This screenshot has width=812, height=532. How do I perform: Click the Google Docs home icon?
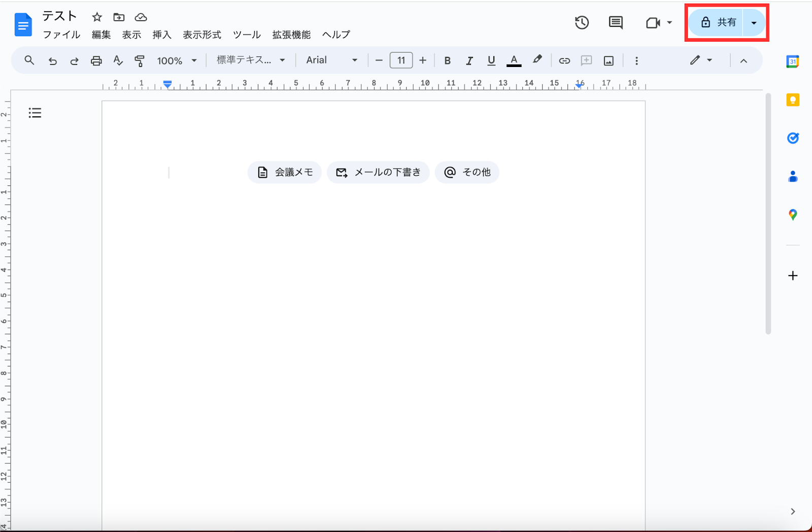23,25
